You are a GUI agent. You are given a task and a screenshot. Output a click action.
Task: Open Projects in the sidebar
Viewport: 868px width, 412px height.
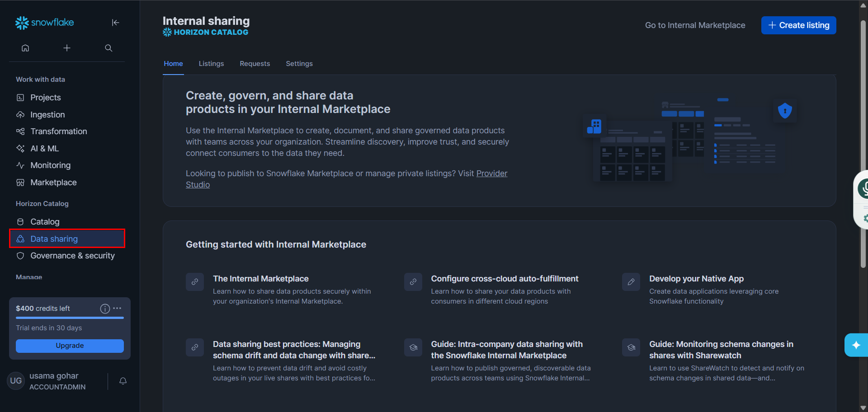pos(67,98)
